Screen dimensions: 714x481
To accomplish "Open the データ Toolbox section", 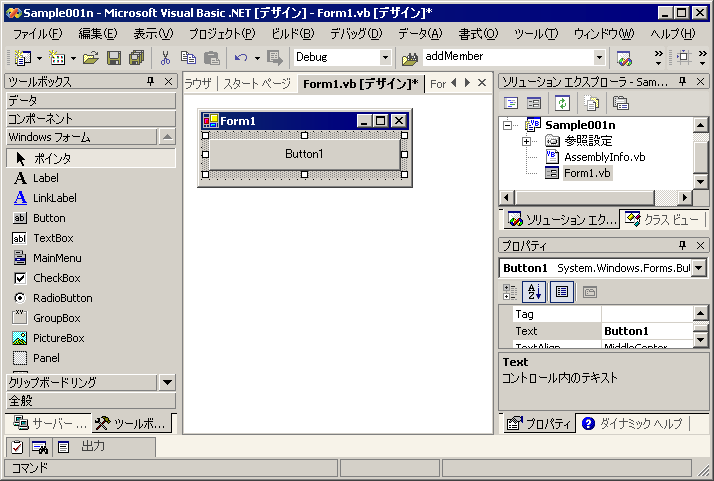I will pos(91,100).
